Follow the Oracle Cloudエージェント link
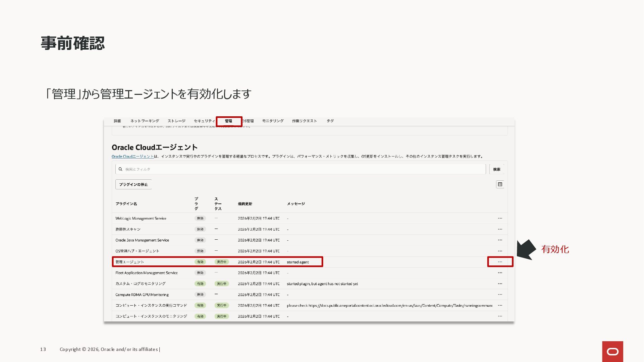This screenshot has height=362, width=644. (132, 157)
